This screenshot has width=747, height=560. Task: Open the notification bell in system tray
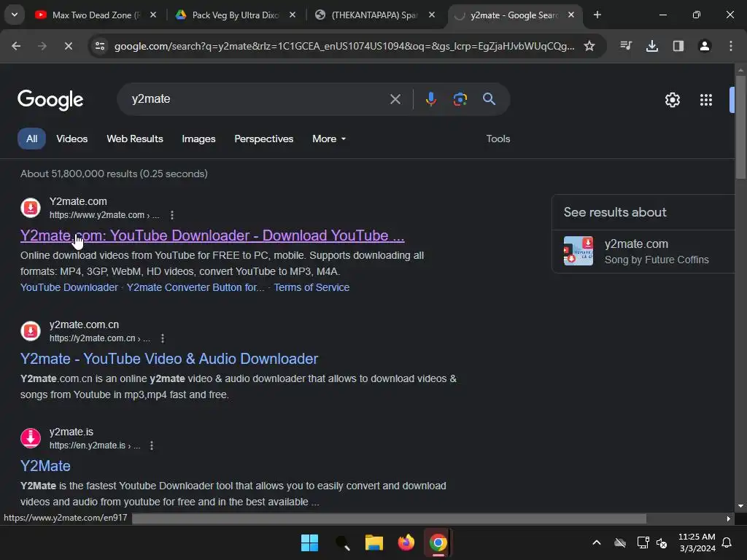[727, 542]
